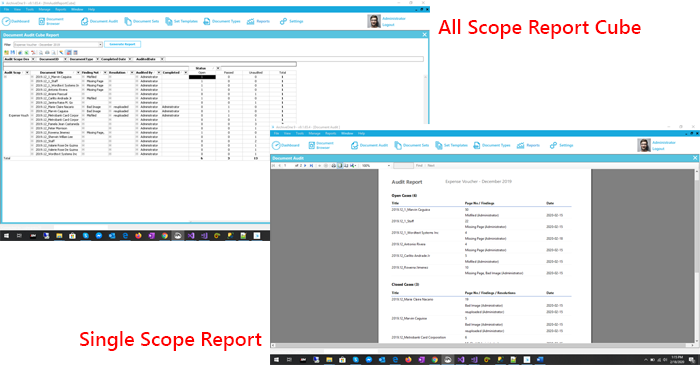
Task: Click Administrator avatar in the Cube Report window
Action: (x=374, y=21)
